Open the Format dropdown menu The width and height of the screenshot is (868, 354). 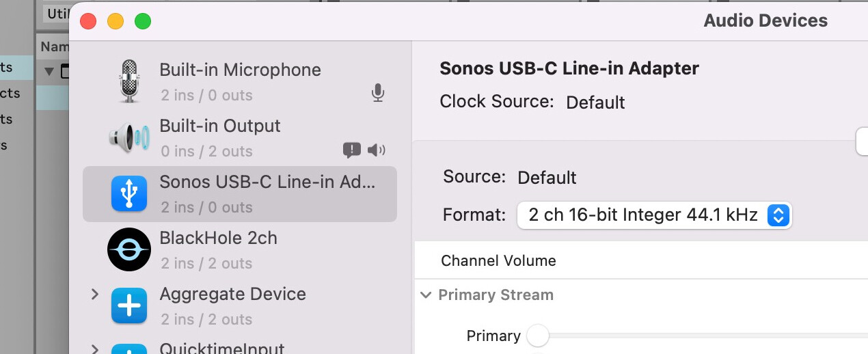coord(654,215)
